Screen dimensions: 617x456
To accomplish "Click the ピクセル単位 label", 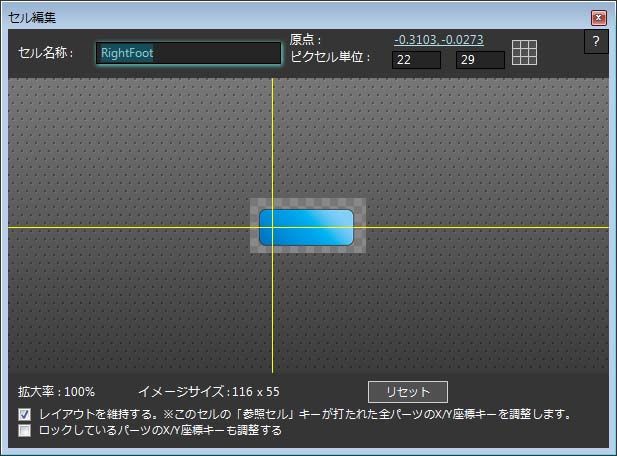I will pos(331,57).
